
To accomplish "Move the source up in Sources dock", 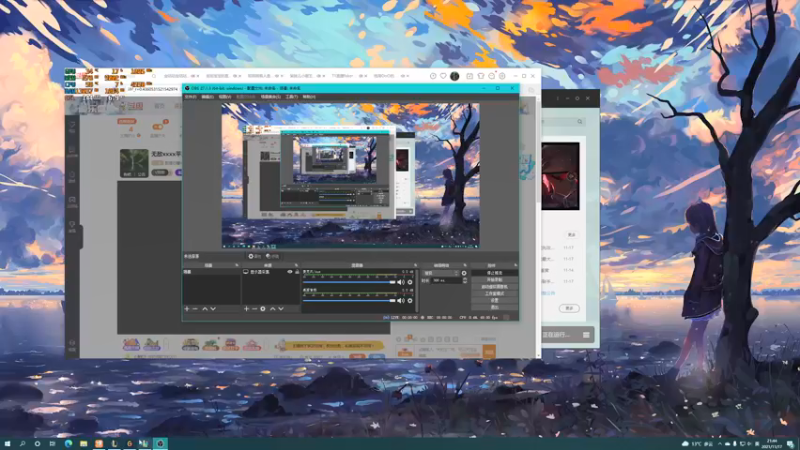I will tap(272, 309).
